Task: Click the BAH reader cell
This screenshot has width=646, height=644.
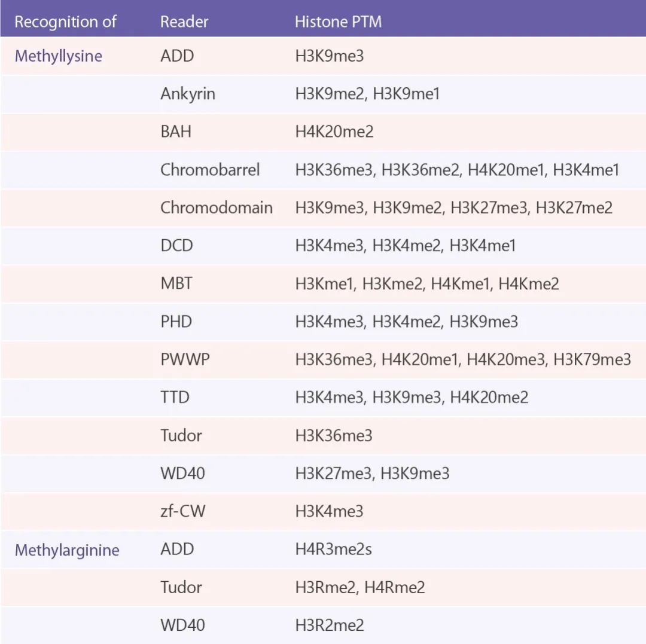Action: point(176,132)
